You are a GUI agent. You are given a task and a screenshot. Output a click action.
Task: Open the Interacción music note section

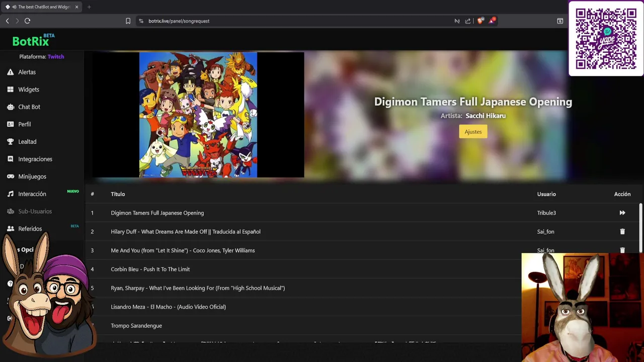pos(10,194)
